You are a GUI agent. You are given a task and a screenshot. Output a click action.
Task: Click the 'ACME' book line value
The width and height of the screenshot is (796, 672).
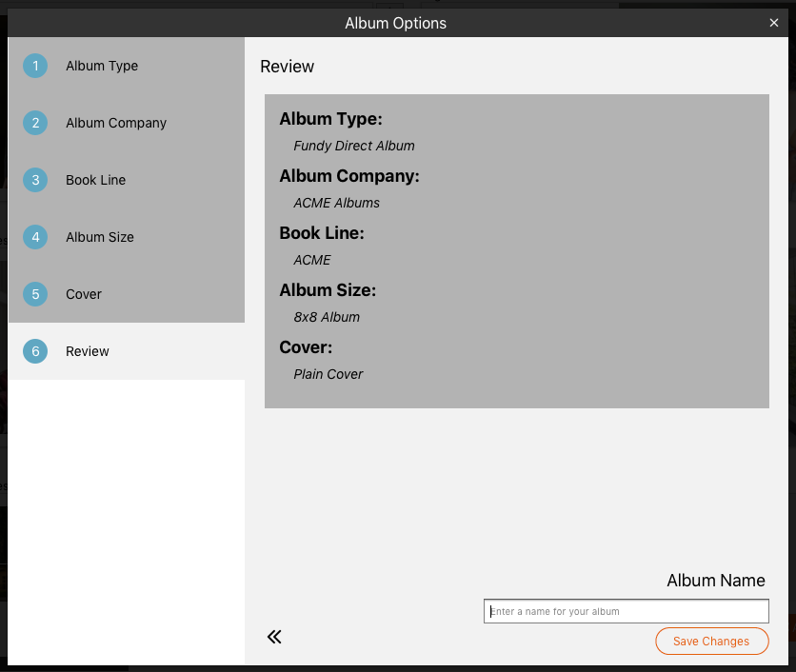tap(311, 260)
